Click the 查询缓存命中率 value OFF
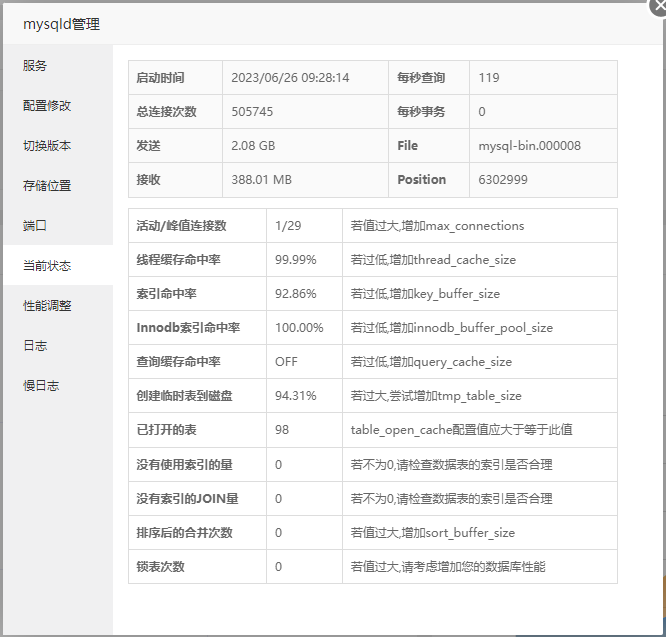Viewport: 666px width, 637px height. [286, 362]
